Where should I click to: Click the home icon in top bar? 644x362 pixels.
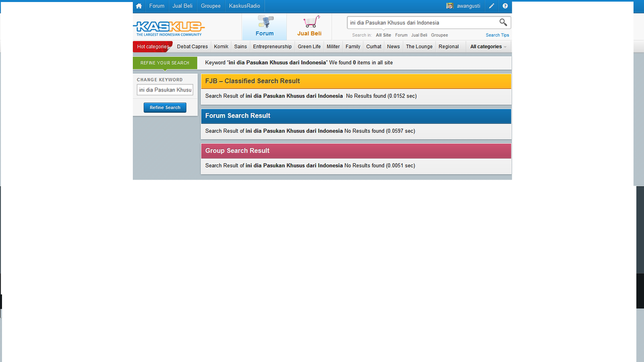[139, 6]
